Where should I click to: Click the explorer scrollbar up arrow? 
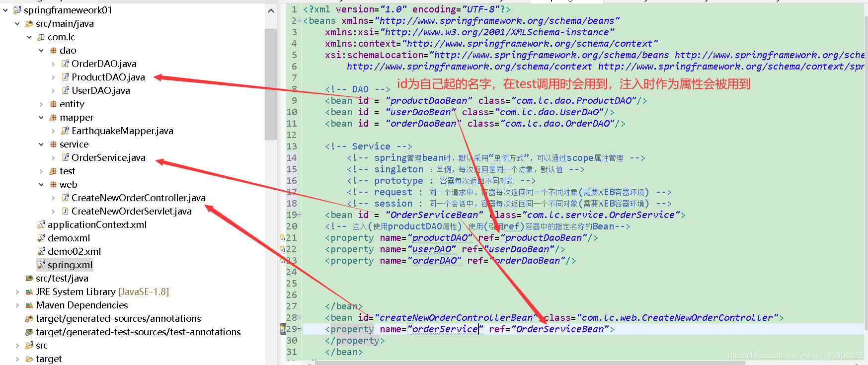click(271, 10)
